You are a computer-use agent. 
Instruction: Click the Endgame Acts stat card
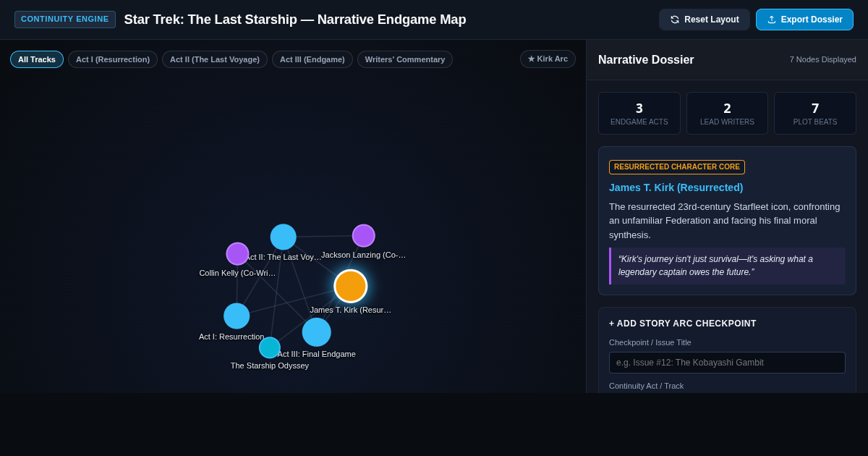(639, 113)
